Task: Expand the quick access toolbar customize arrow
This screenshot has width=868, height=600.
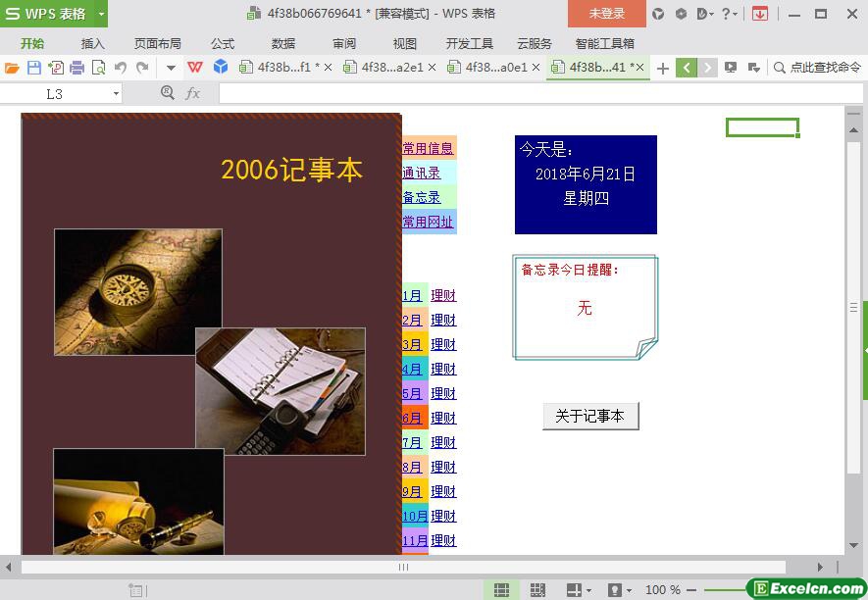Action: [171, 68]
